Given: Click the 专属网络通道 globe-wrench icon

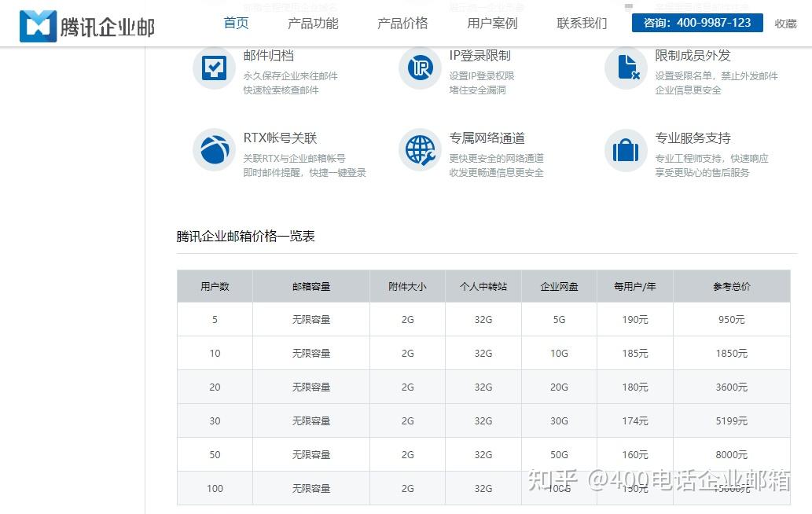Looking at the screenshot, I should click(420, 150).
